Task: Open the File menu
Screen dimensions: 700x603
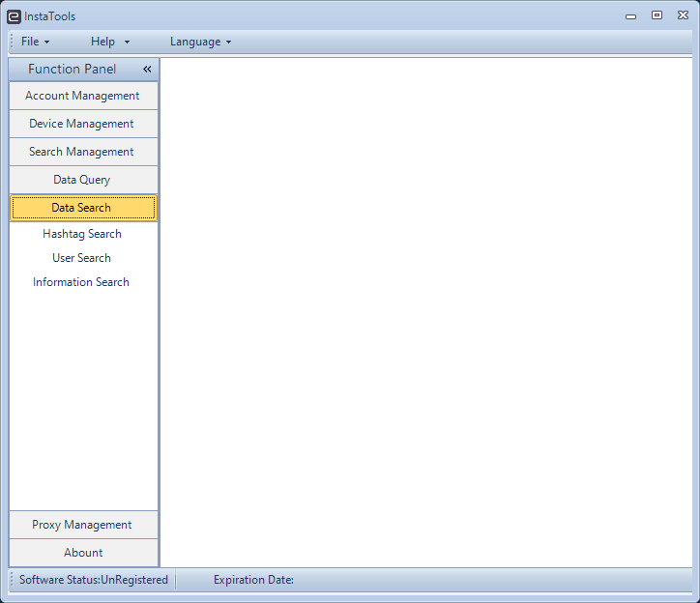Action: click(35, 42)
